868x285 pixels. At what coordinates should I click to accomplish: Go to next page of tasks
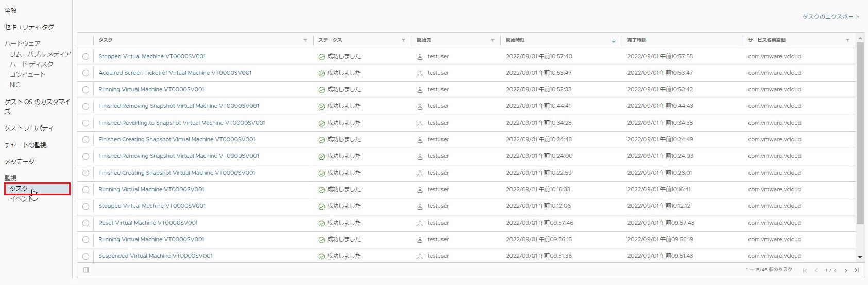point(845,270)
